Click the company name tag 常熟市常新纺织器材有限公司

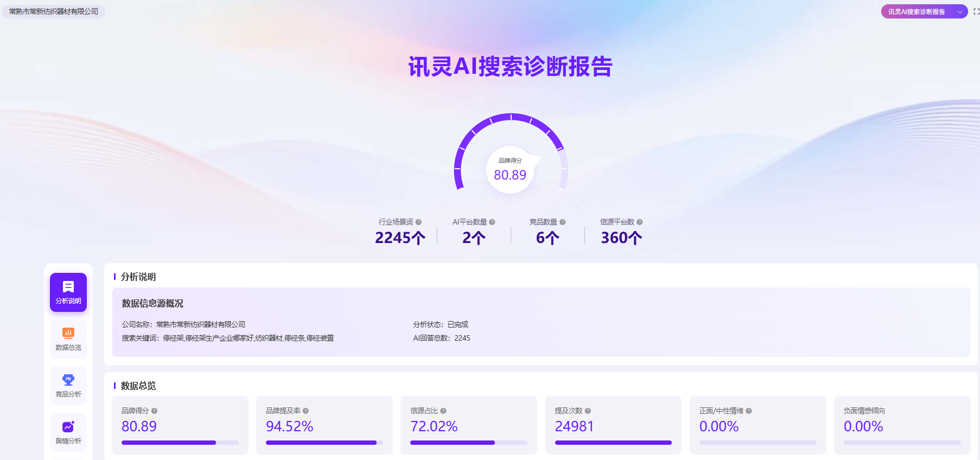(54, 11)
